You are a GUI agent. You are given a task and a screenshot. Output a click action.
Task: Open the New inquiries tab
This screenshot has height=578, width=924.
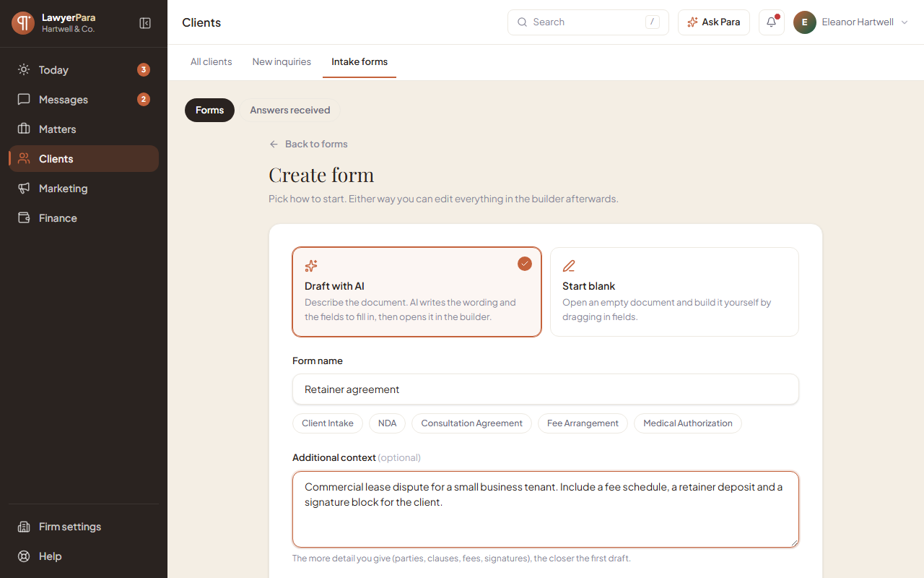click(282, 62)
